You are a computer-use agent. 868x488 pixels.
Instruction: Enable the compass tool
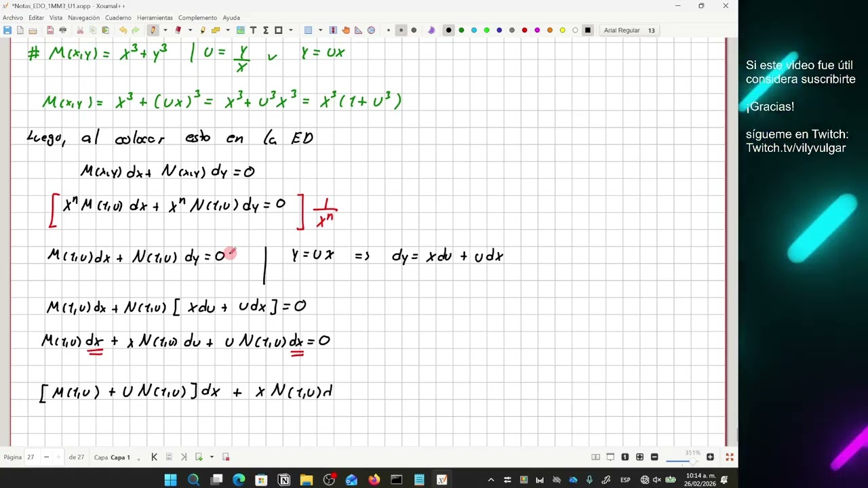click(371, 30)
